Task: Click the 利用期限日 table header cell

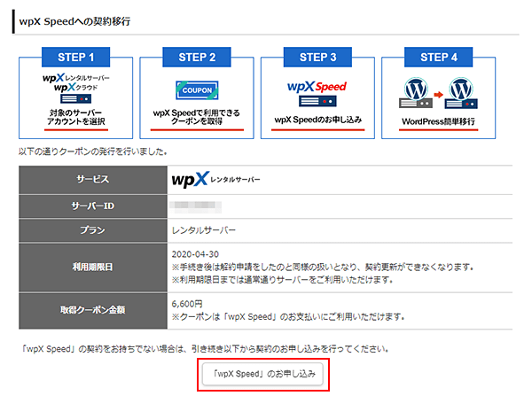Action: (93, 268)
